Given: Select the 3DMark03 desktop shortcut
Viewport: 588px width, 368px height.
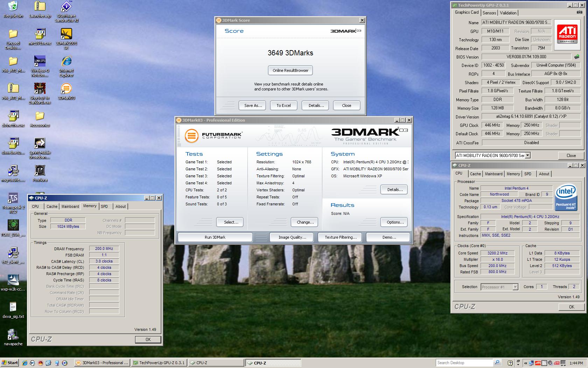Looking at the screenshot, I should [66, 91].
